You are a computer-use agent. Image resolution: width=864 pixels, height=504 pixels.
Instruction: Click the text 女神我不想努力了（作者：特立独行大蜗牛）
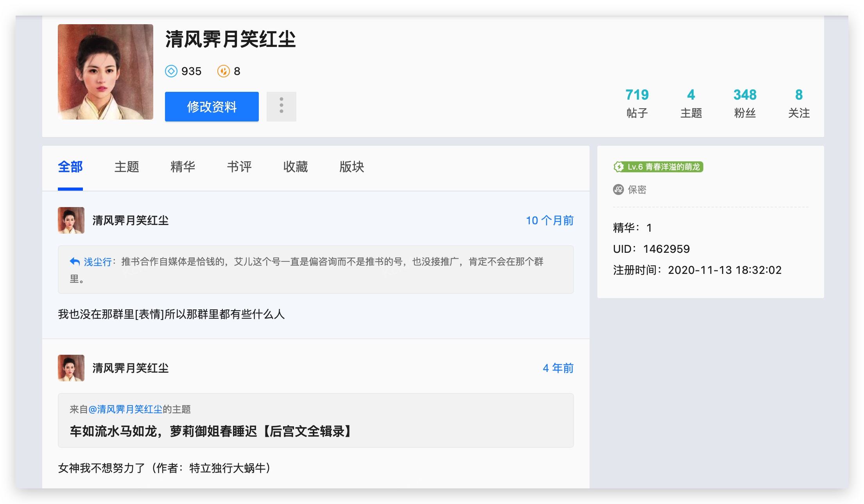[164, 468]
